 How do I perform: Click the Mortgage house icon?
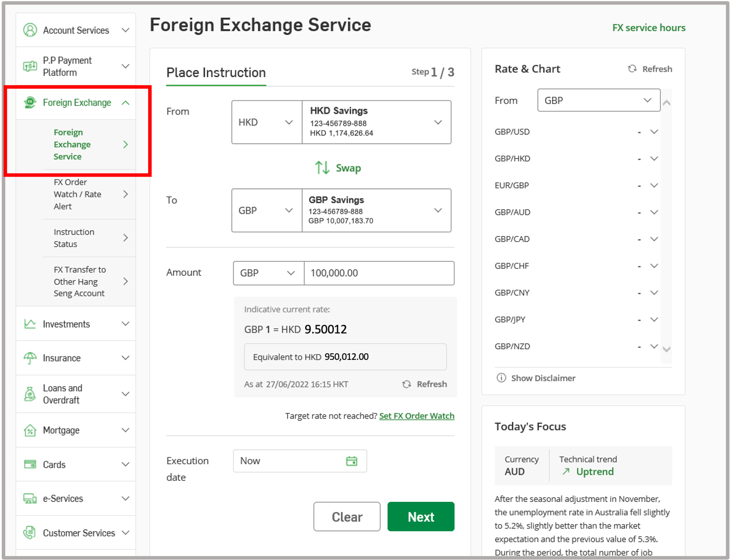tap(30, 430)
